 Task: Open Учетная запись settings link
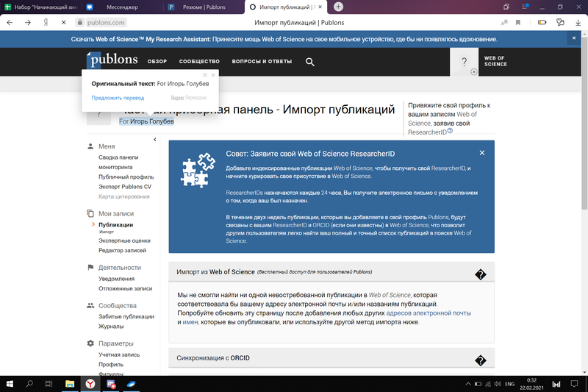point(119,354)
